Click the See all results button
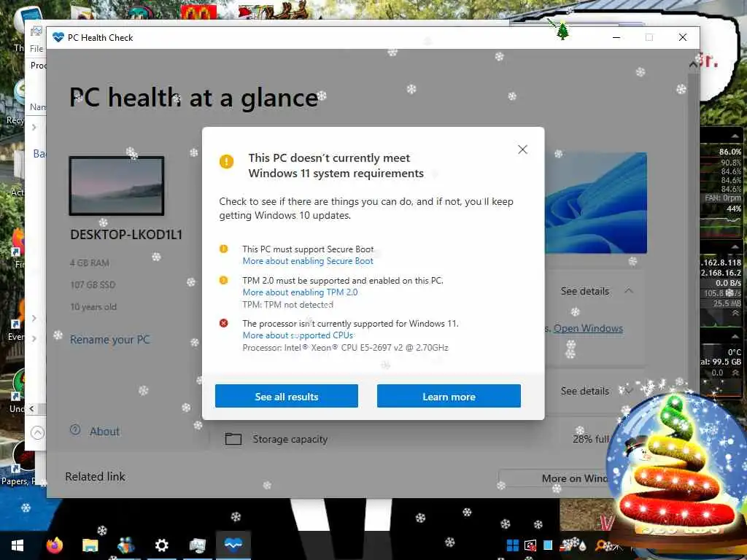The width and height of the screenshot is (747, 560). click(286, 396)
